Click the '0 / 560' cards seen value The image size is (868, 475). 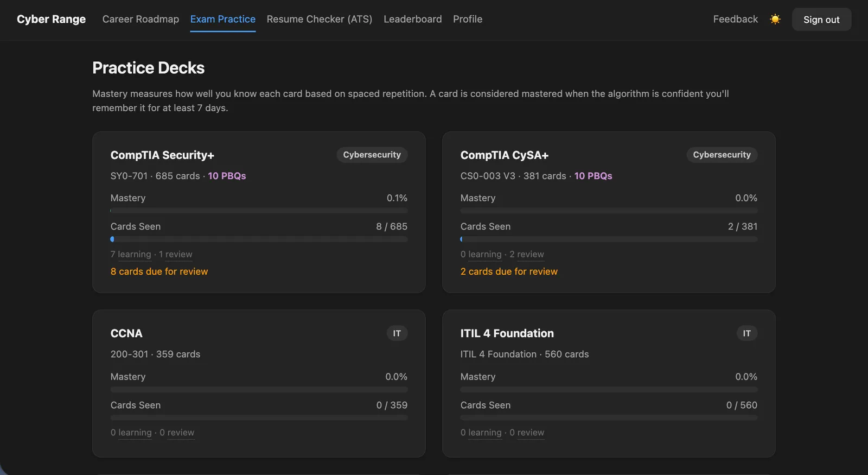click(742, 405)
